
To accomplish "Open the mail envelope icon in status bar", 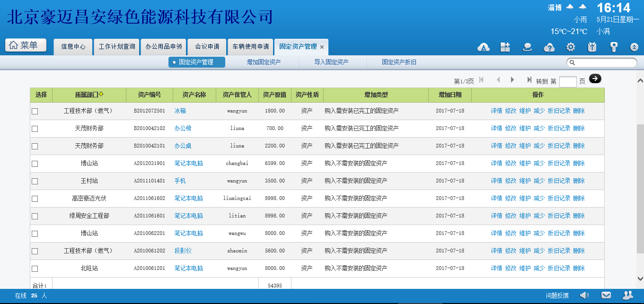I will coord(606,295).
